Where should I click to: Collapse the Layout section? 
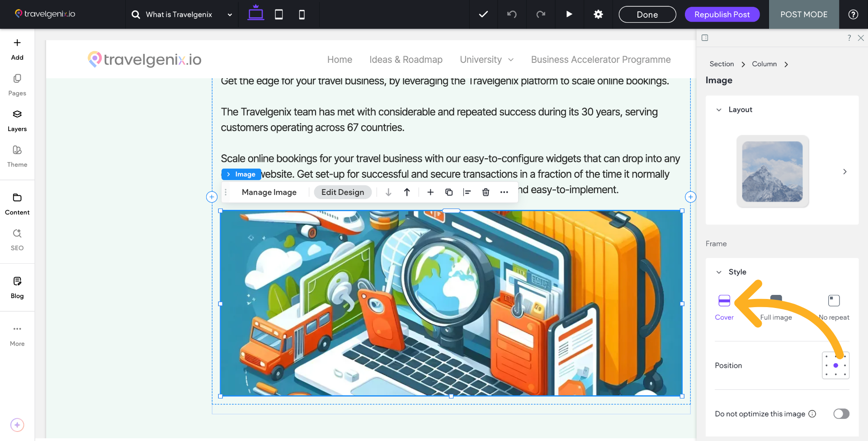(x=719, y=110)
